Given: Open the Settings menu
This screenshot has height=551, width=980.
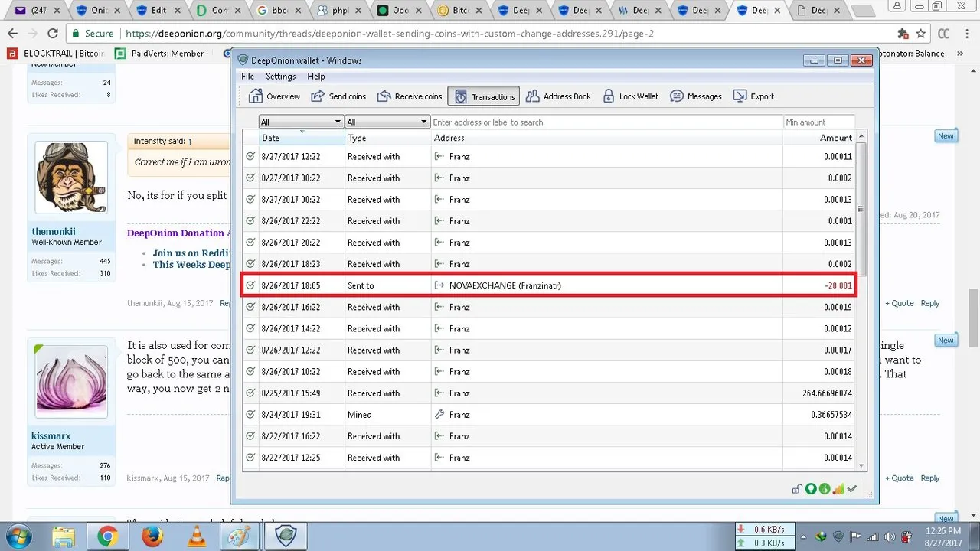Looking at the screenshot, I should (x=280, y=77).
